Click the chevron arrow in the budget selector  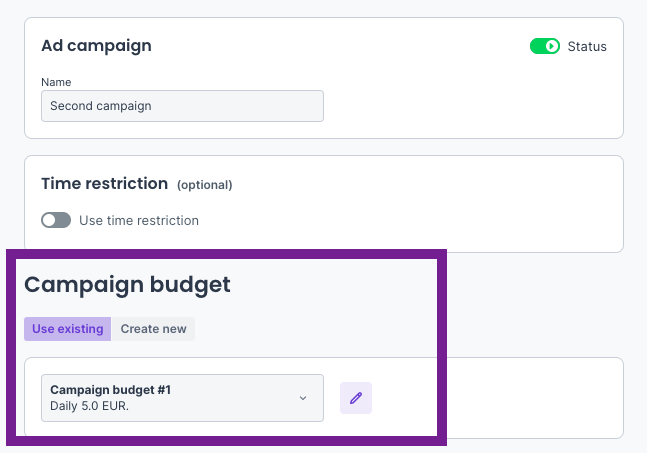coord(303,398)
